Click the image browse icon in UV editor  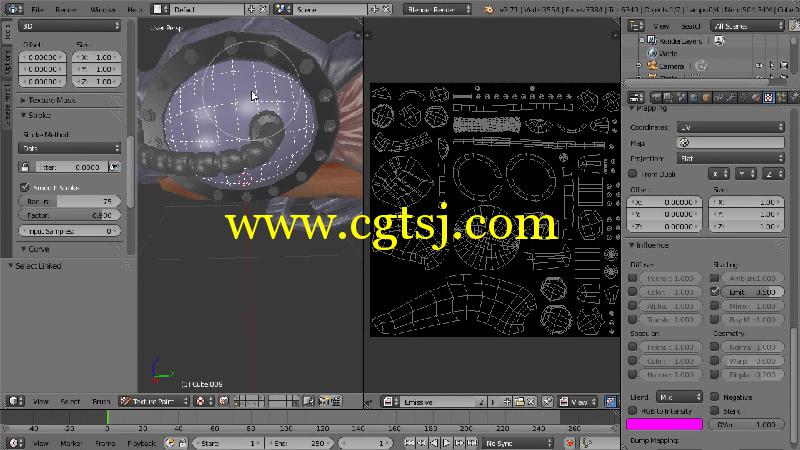[388, 402]
